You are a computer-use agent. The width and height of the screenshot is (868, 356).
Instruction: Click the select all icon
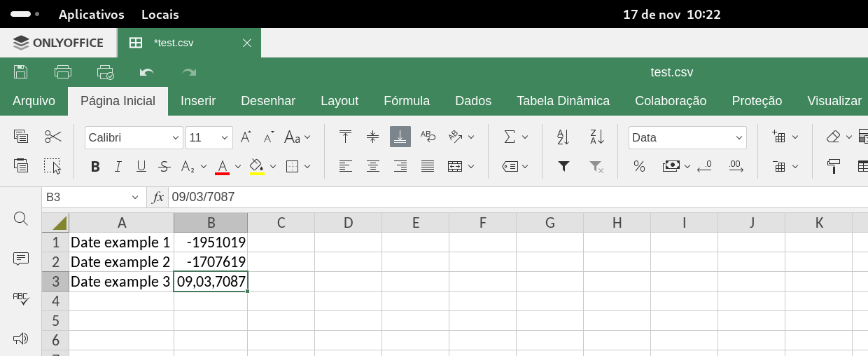tap(53, 166)
